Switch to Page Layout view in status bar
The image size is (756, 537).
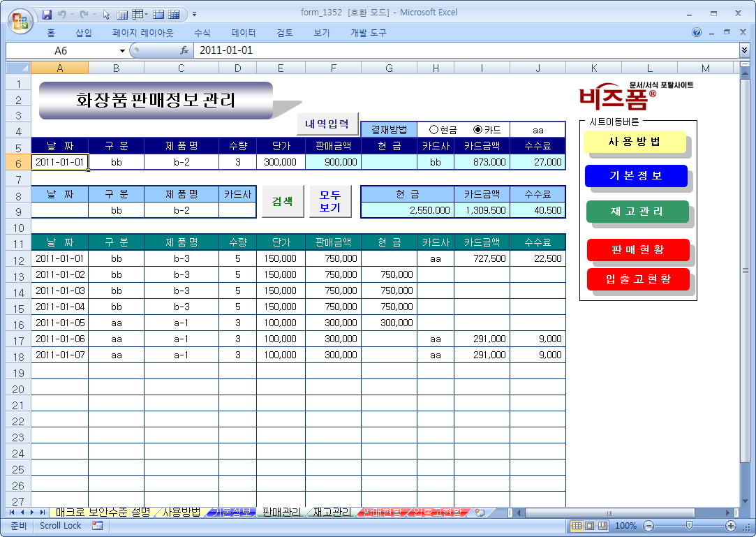(x=591, y=526)
